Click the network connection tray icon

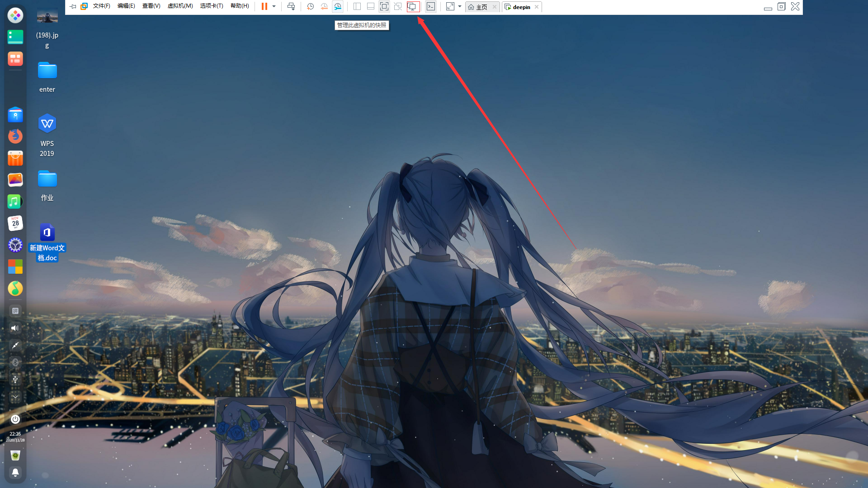(15, 345)
